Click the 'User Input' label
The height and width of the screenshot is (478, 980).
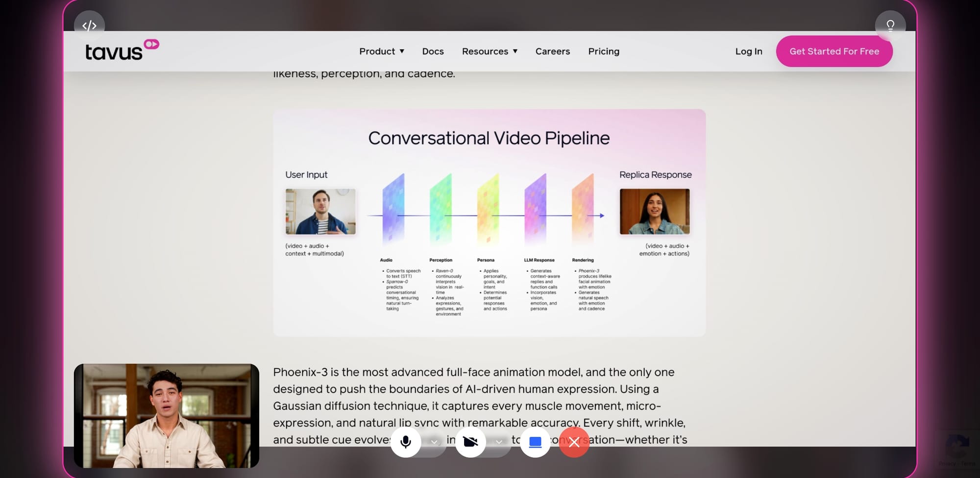click(306, 175)
